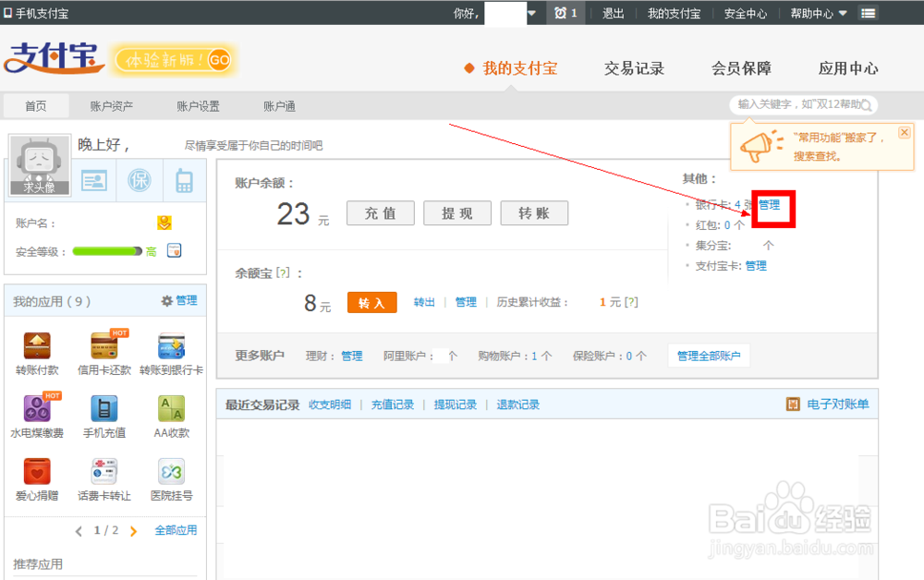Viewport: 924px width, 580px height.
Task: Open the 话费卡转让 app icon
Action: click(104, 472)
